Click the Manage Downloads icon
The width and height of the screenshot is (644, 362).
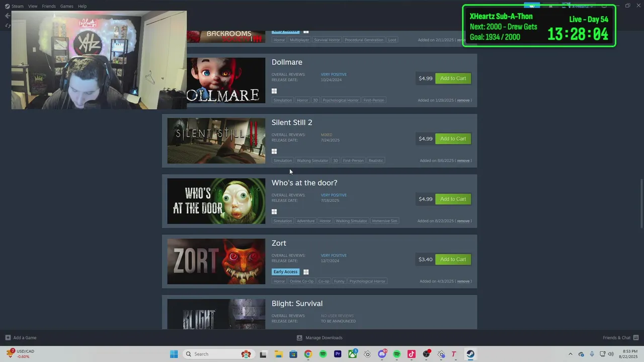coord(299,338)
